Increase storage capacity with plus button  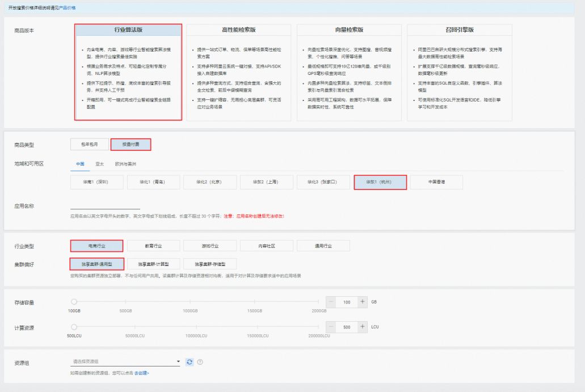coord(362,302)
